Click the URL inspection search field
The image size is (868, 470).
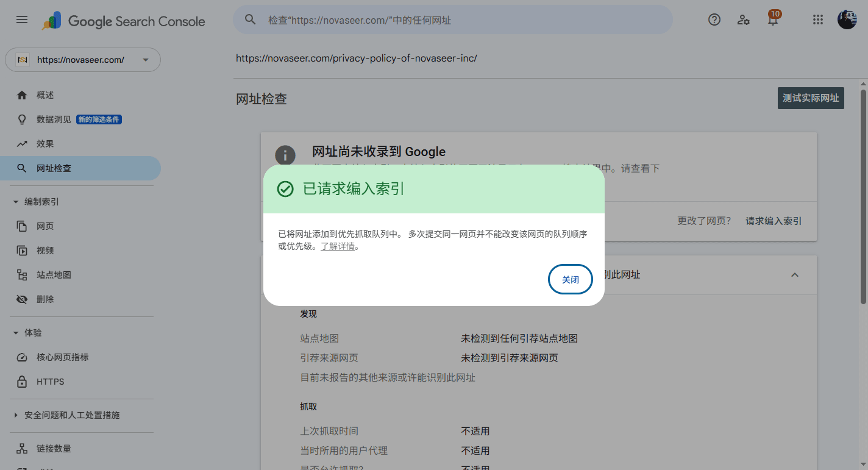tap(463, 20)
